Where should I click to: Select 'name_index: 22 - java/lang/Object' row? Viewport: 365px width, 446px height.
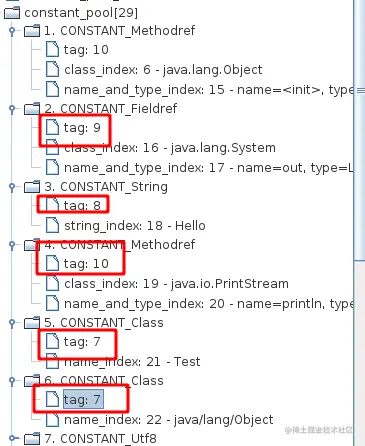pos(169,420)
